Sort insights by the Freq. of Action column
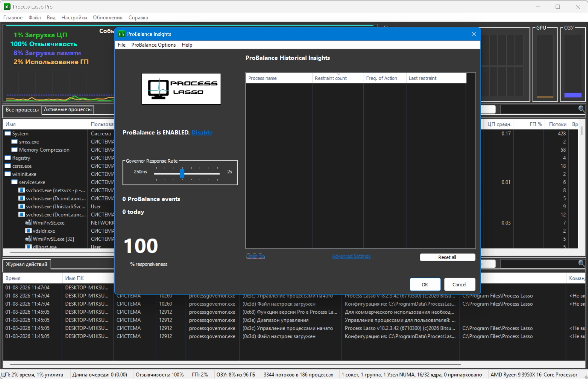 (x=385, y=78)
